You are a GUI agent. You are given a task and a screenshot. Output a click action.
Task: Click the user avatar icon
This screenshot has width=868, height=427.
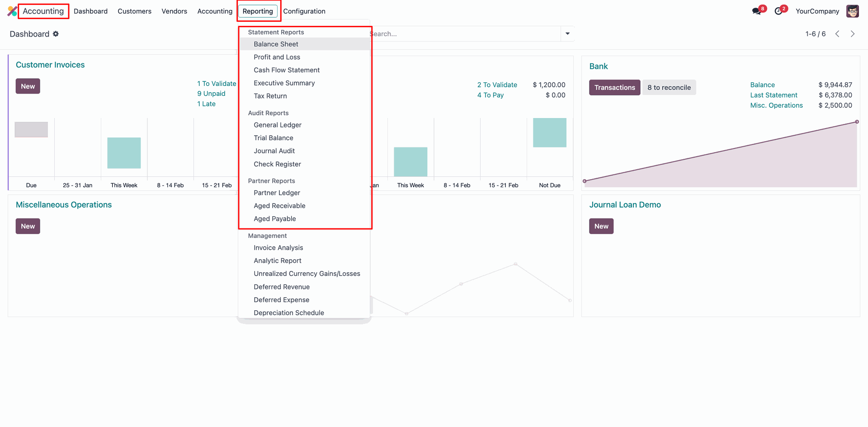tap(852, 11)
